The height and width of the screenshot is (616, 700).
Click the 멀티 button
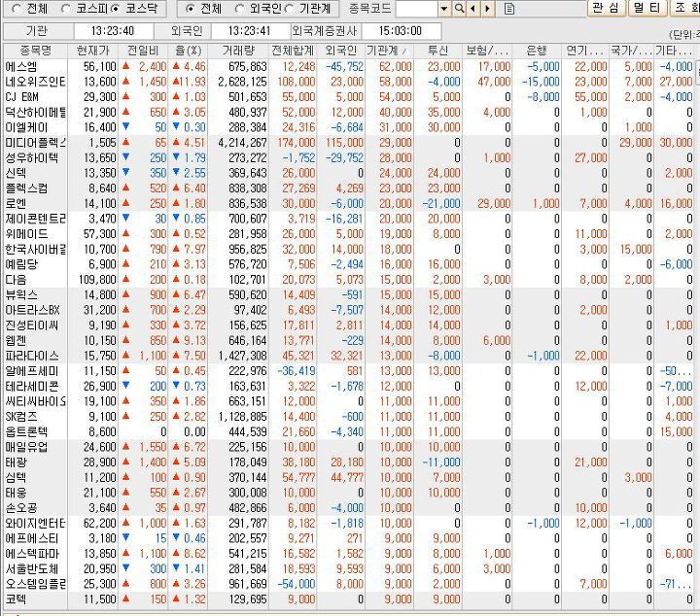[x=646, y=8]
